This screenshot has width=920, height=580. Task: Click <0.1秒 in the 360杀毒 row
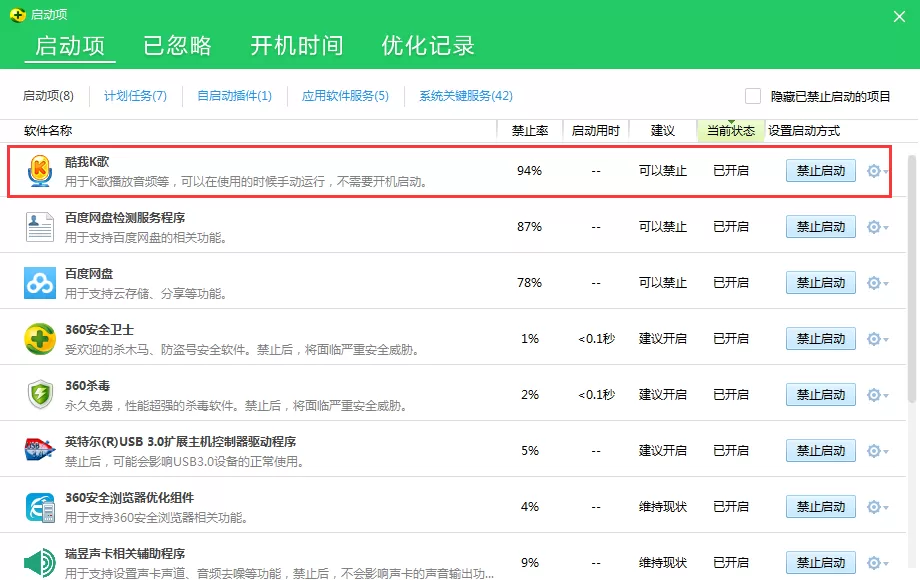pyautogui.click(x=596, y=395)
